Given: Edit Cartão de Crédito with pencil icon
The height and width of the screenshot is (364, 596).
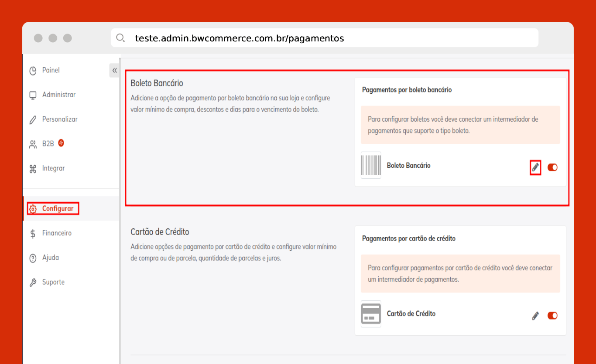Looking at the screenshot, I should 535,316.
